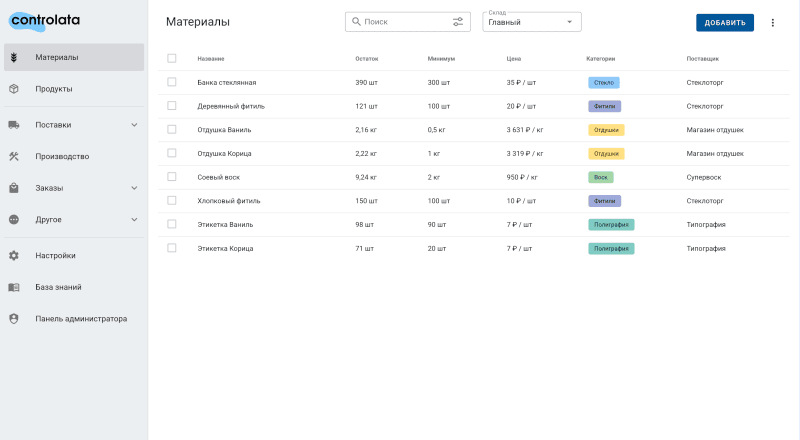This screenshot has width=800, height=440.
Task: Click the gear icon beside Настройки
Action: (14, 255)
